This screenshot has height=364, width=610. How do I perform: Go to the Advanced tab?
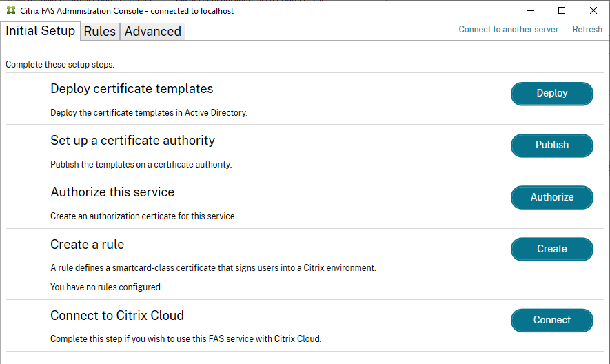click(152, 32)
